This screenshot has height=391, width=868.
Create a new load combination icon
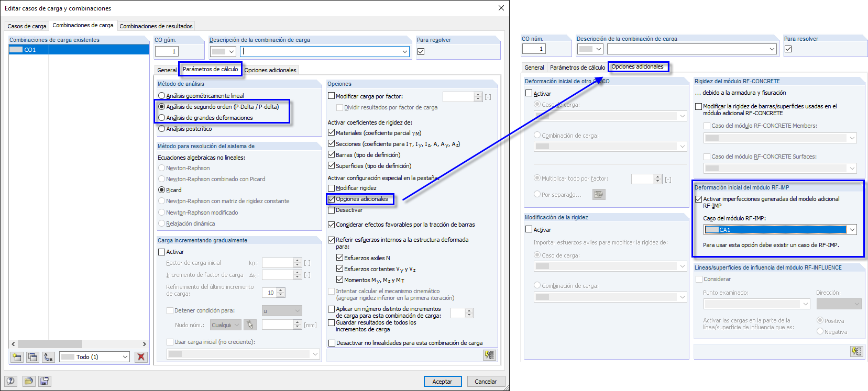pyautogui.click(x=17, y=357)
